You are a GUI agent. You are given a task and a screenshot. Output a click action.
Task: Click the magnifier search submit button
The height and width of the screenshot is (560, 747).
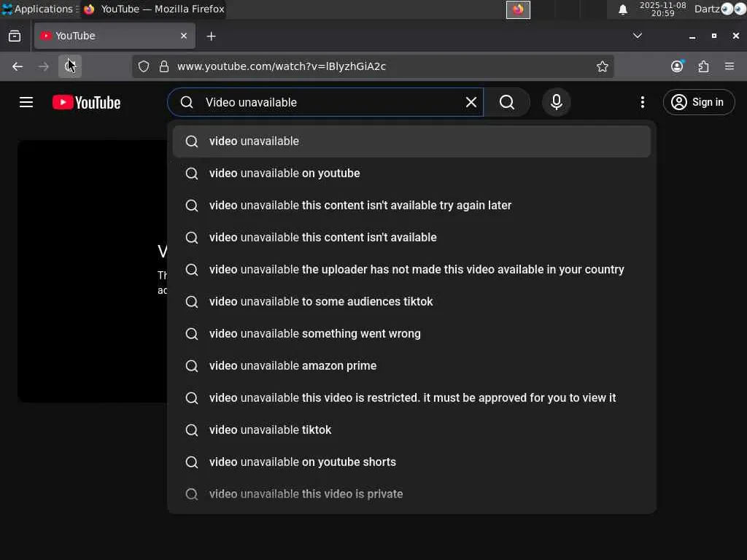click(x=507, y=103)
